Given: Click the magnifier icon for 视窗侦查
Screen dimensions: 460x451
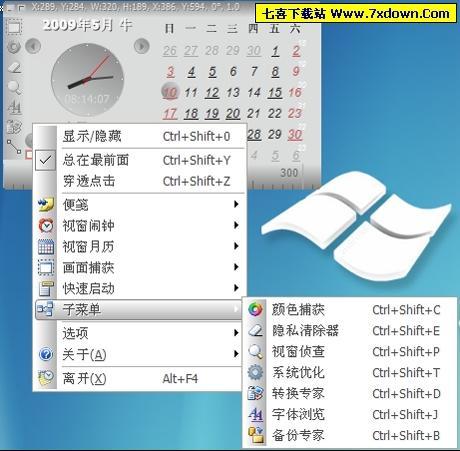Looking at the screenshot, I should 255,351.
